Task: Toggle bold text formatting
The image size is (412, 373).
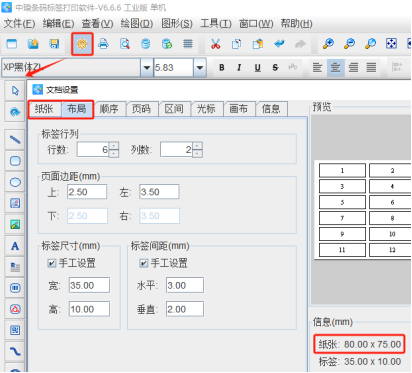Action: tap(222, 68)
